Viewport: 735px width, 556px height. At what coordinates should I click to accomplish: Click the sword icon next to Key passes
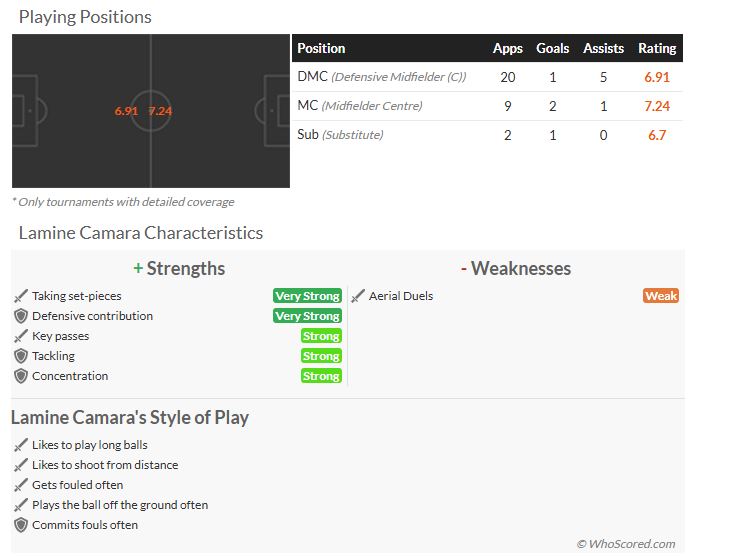[21, 336]
